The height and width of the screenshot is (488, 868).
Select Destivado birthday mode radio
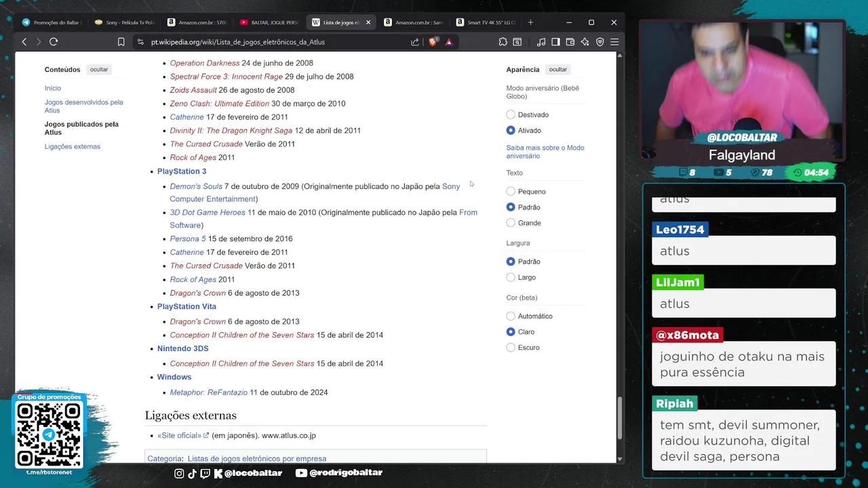point(511,115)
